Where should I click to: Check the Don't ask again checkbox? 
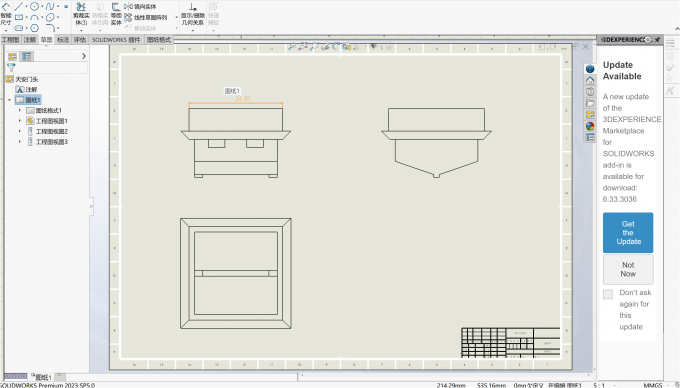[608, 294]
